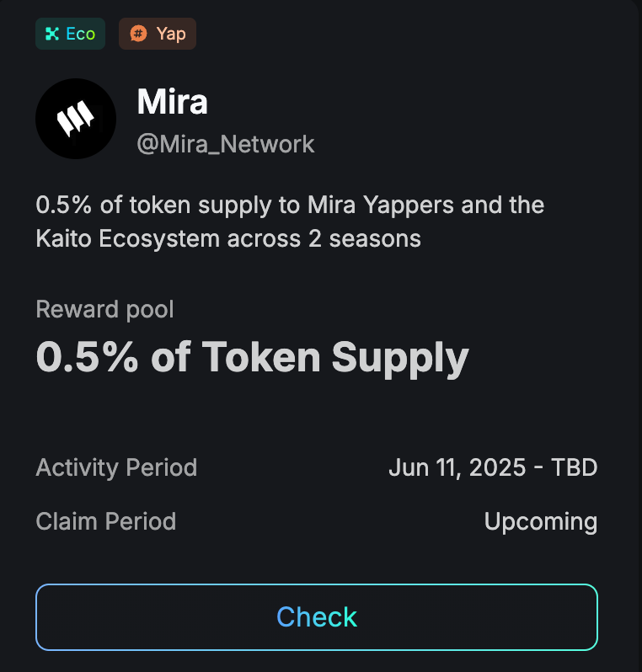Open the @Mira_Network handle link

tap(226, 144)
